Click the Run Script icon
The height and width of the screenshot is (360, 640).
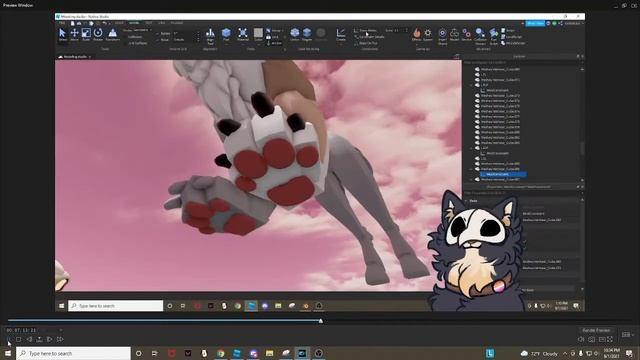(x=493, y=36)
